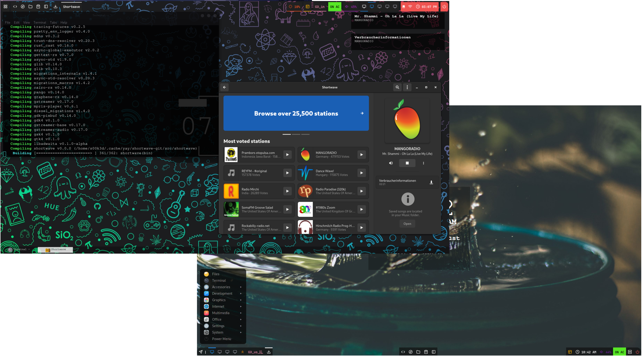Click the stop playback button in Shortwave
This screenshot has width=644, height=356.
coord(407,163)
